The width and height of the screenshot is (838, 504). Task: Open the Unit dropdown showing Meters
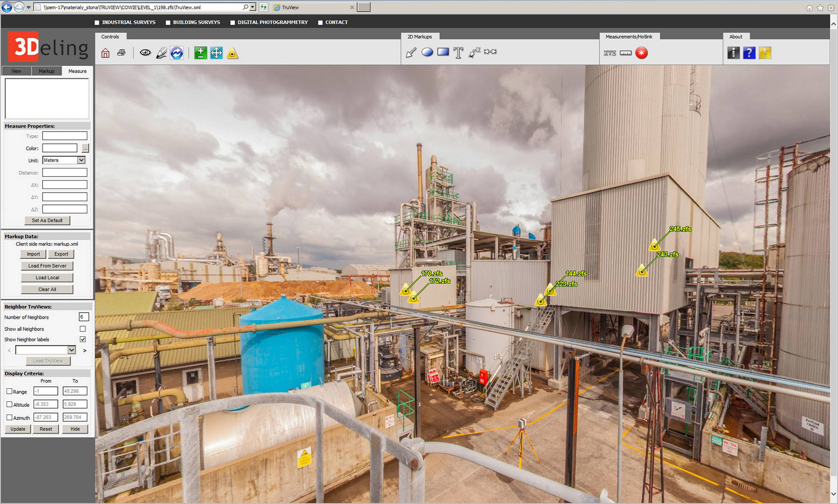pos(81,160)
